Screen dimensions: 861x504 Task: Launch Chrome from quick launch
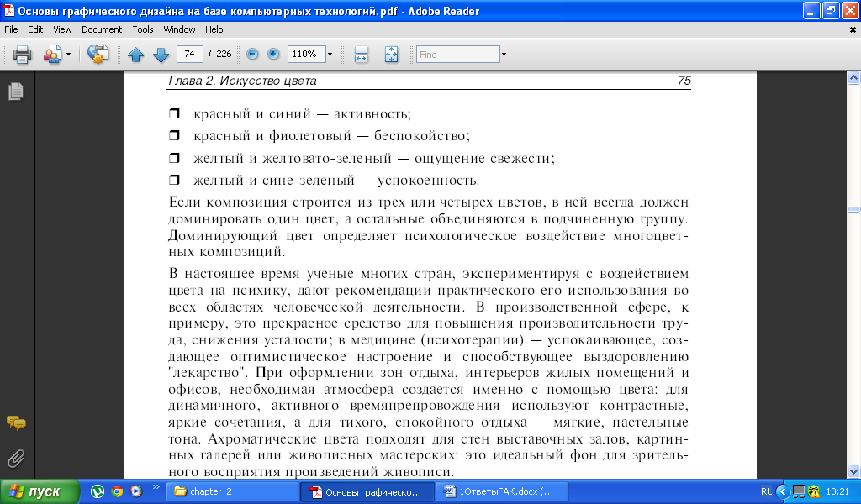click(116, 491)
